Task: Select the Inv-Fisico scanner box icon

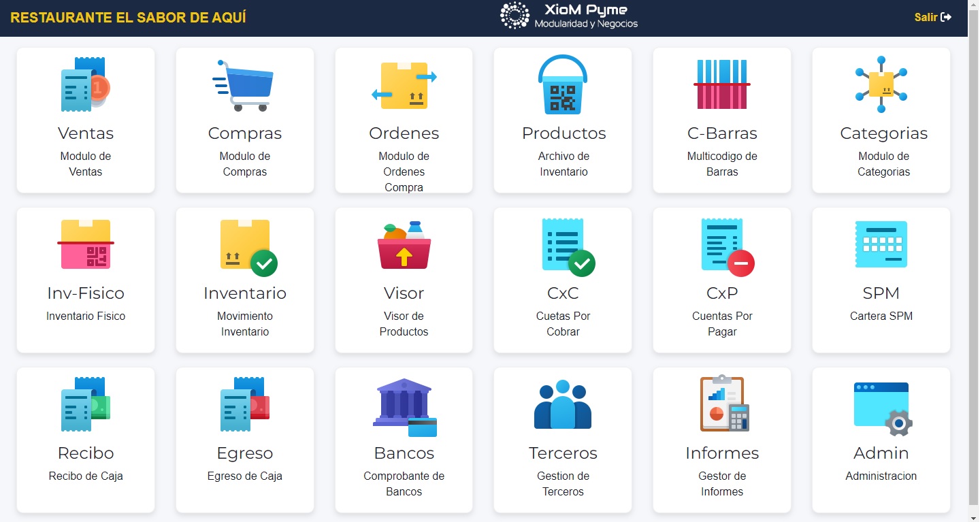Action: coord(85,244)
